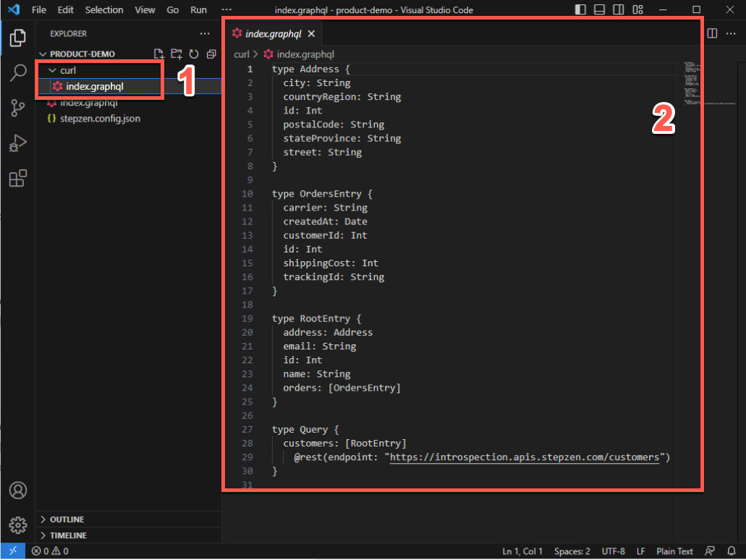The width and height of the screenshot is (746, 560).
Task: Open the Accounts menu icon
Action: click(18, 490)
